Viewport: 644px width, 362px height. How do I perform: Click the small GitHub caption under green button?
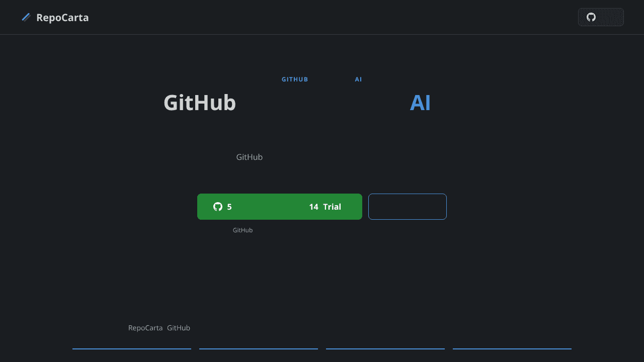pyautogui.click(x=243, y=230)
